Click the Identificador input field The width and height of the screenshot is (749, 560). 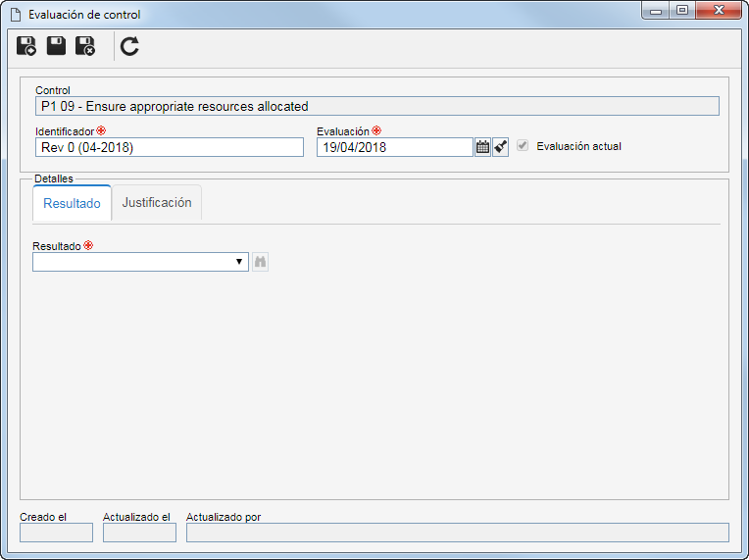[x=170, y=147]
